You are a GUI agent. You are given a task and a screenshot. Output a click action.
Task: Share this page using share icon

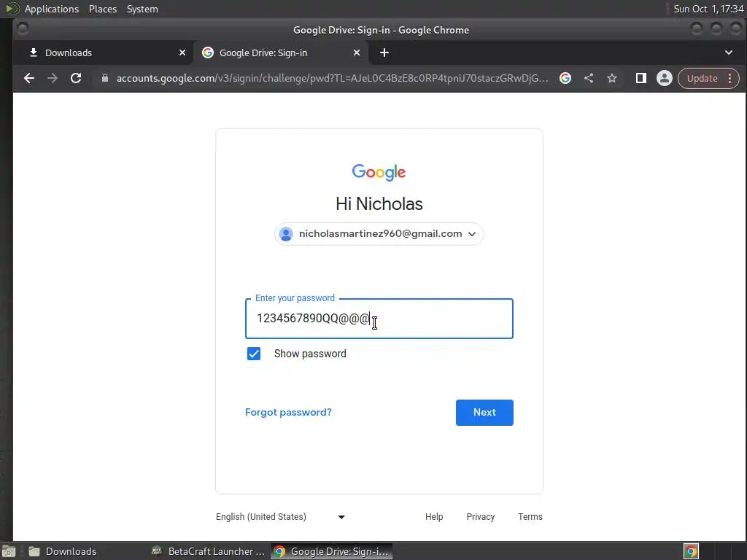coord(589,78)
